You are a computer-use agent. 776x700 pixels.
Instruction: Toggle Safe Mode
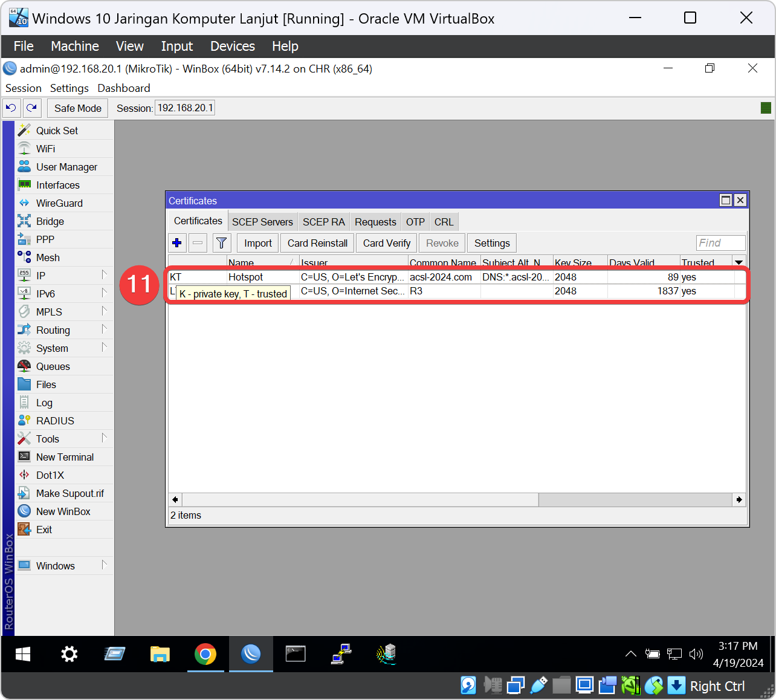click(77, 108)
